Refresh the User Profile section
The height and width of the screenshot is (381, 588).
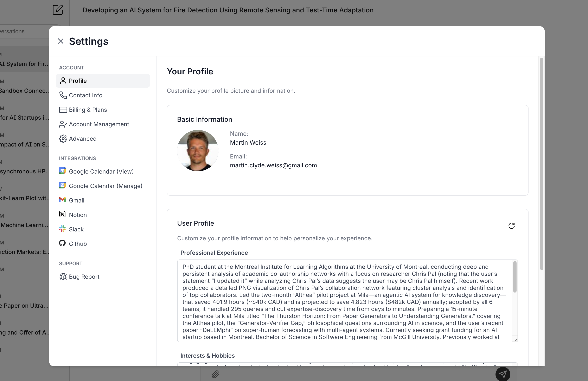click(x=511, y=226)
